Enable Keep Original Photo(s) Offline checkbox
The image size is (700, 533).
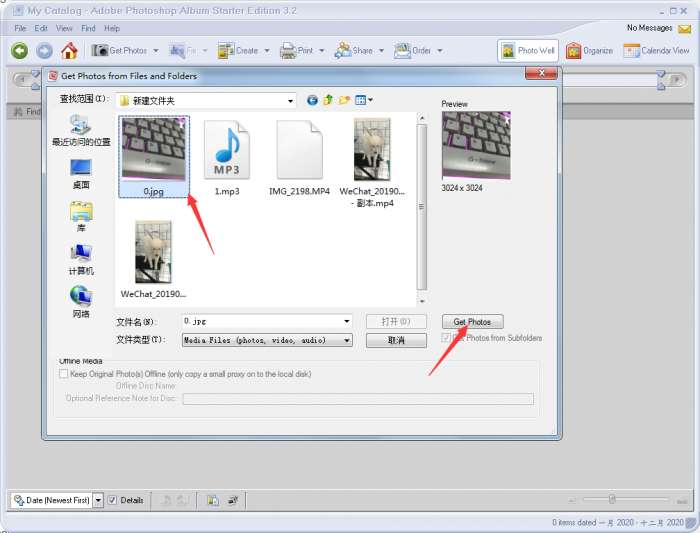[64, 374]
